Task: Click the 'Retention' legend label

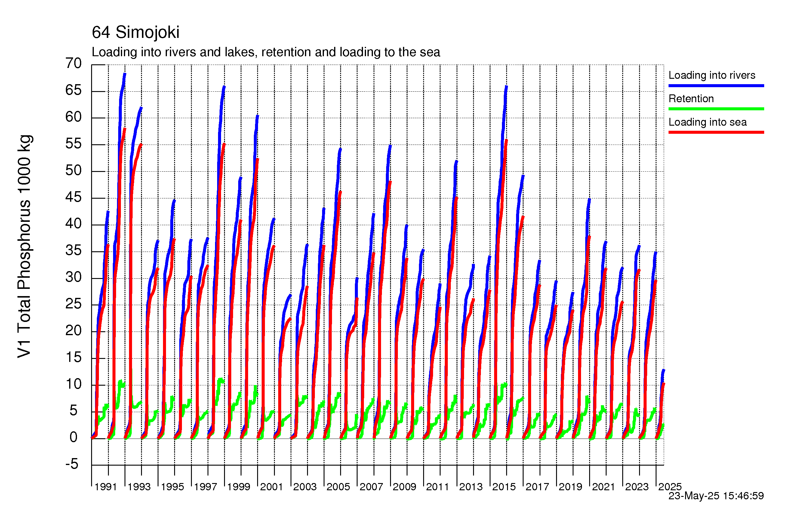Action: tap(691, 98)
